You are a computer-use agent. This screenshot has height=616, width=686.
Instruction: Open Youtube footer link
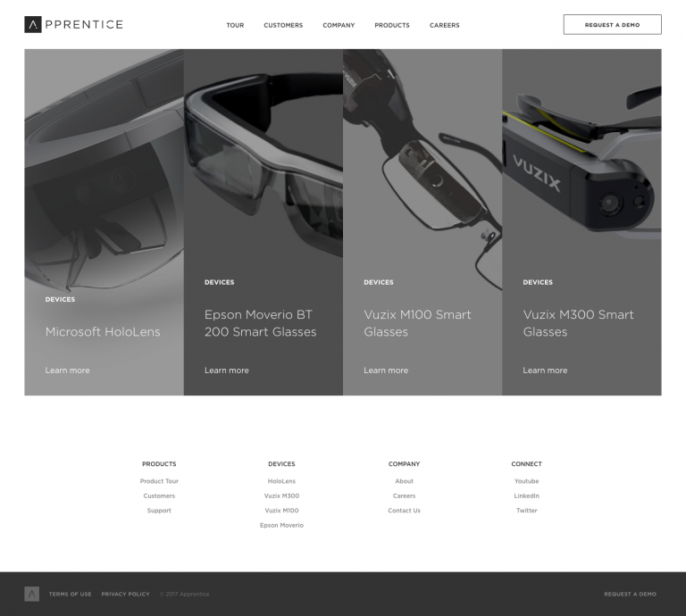(527, 481)
